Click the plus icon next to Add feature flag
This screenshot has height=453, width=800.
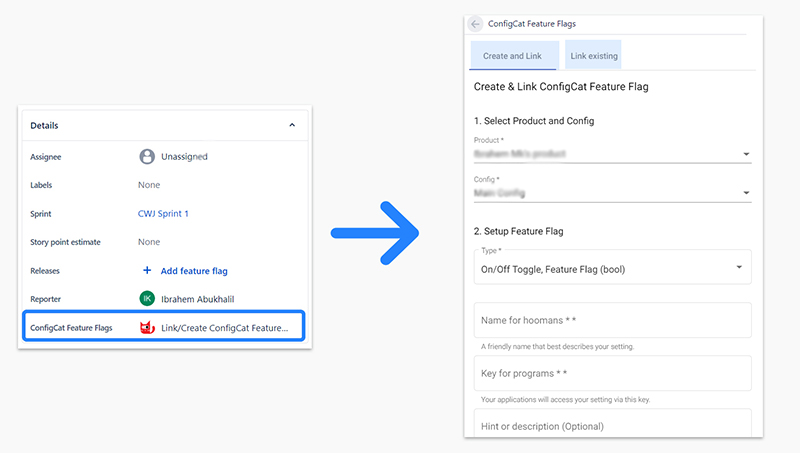(x=147, y=270)
